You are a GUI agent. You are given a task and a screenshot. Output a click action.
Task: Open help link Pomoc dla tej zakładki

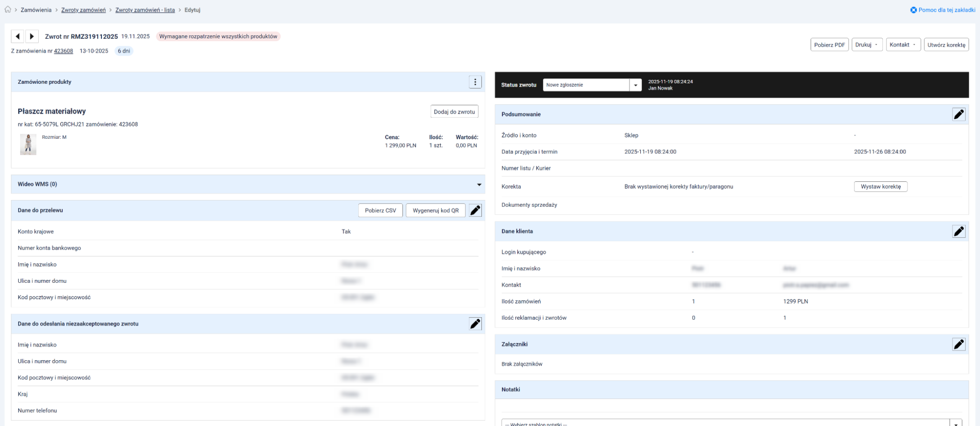943,10
